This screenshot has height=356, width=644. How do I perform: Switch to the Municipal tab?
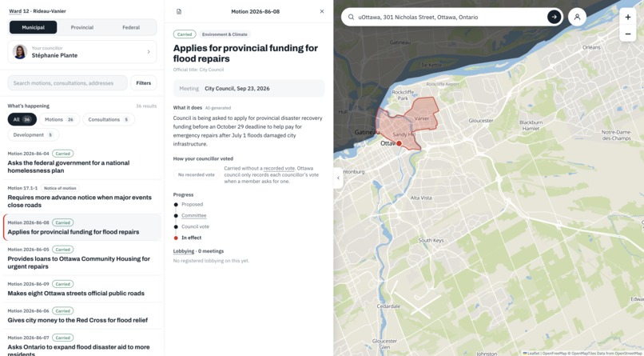34,27
